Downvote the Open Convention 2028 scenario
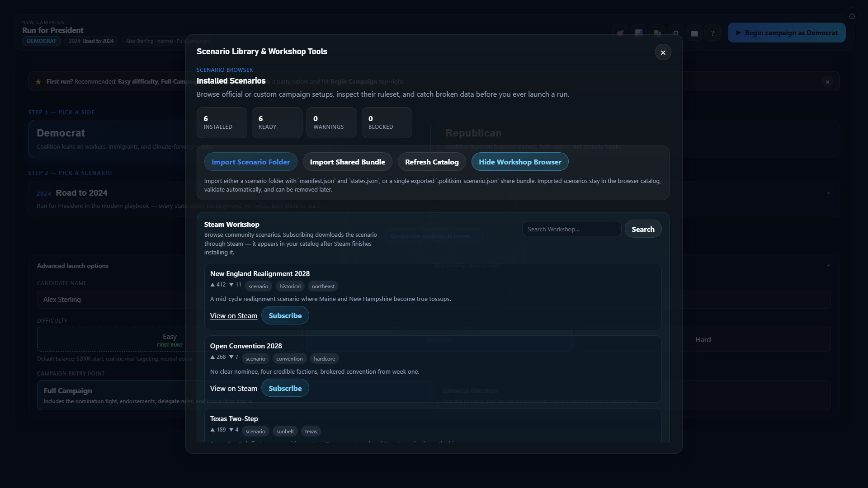 tap(234, 357)
